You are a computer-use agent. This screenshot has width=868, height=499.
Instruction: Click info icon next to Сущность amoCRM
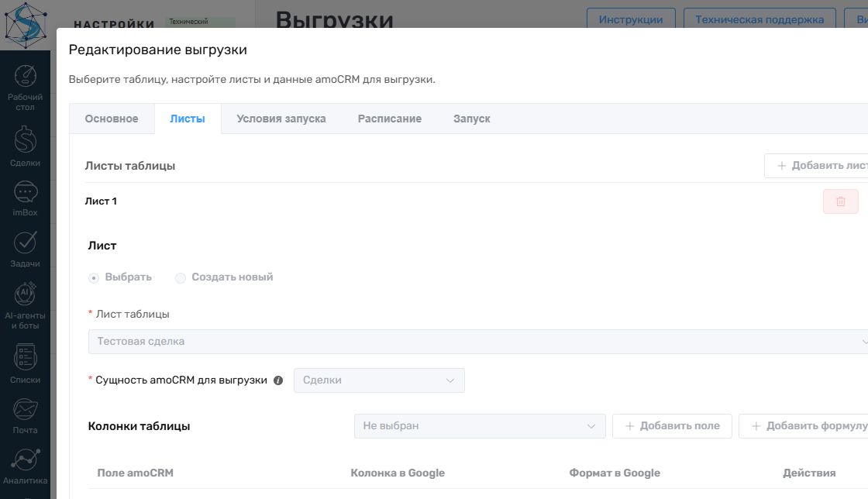278,380
